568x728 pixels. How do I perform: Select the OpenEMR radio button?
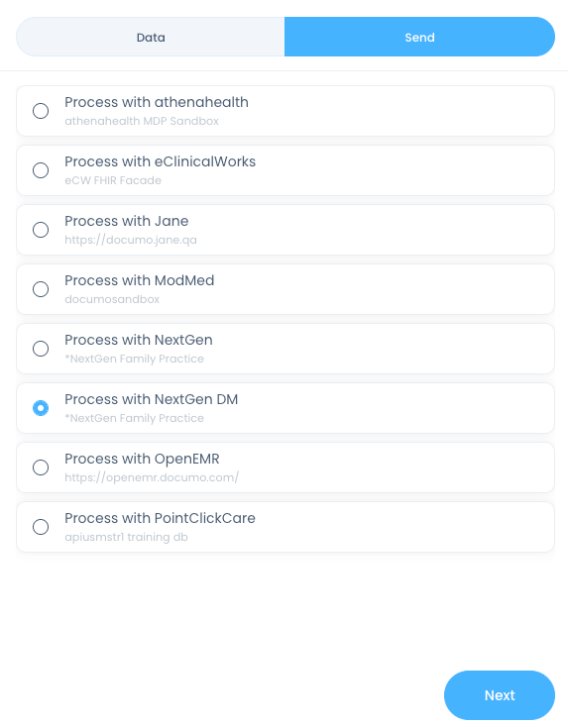pyautogui.click(x=41, y=468)
